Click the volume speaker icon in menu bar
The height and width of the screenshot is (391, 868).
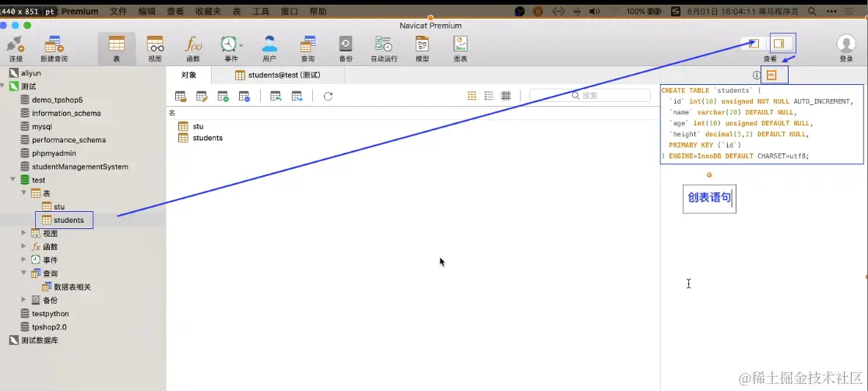pos(595,11)
